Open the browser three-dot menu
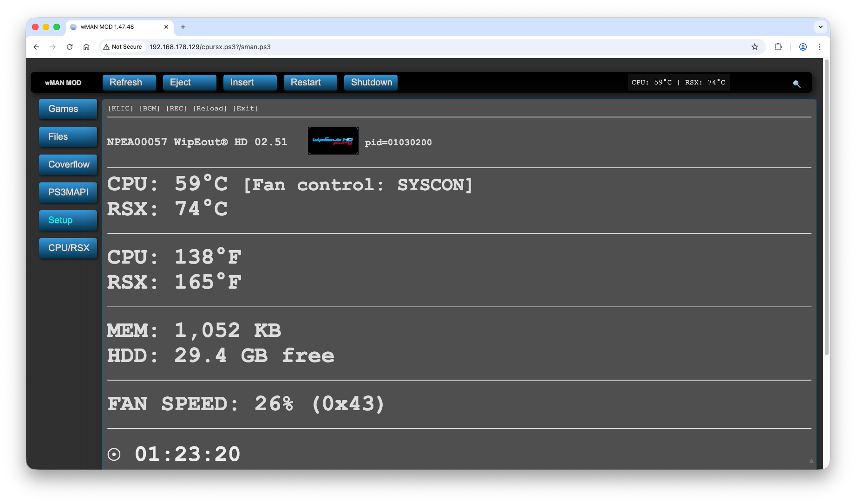 tap(820, 46)
